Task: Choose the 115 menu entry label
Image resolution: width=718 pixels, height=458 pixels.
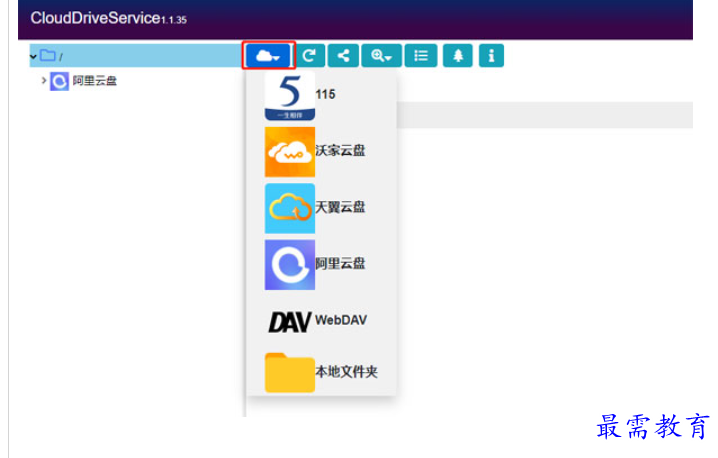Action: point(325,94)
